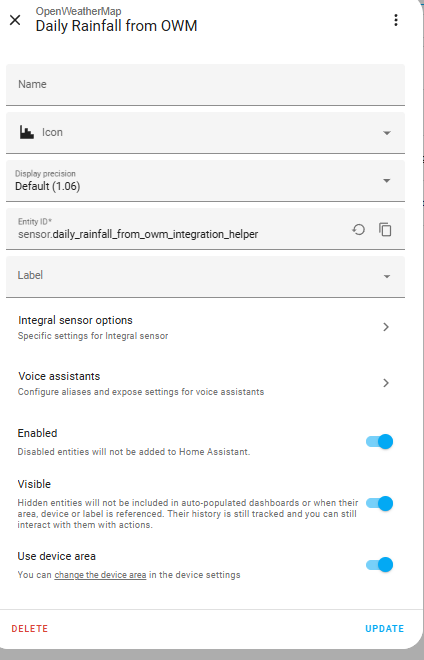Click into the Name text field

pos(205,85)
